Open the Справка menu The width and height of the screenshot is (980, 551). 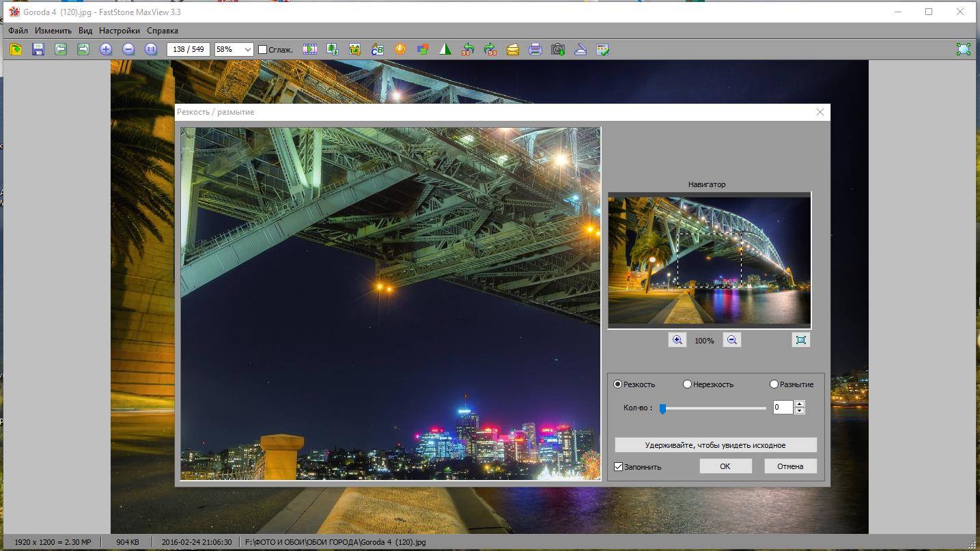tap(163, 31)
